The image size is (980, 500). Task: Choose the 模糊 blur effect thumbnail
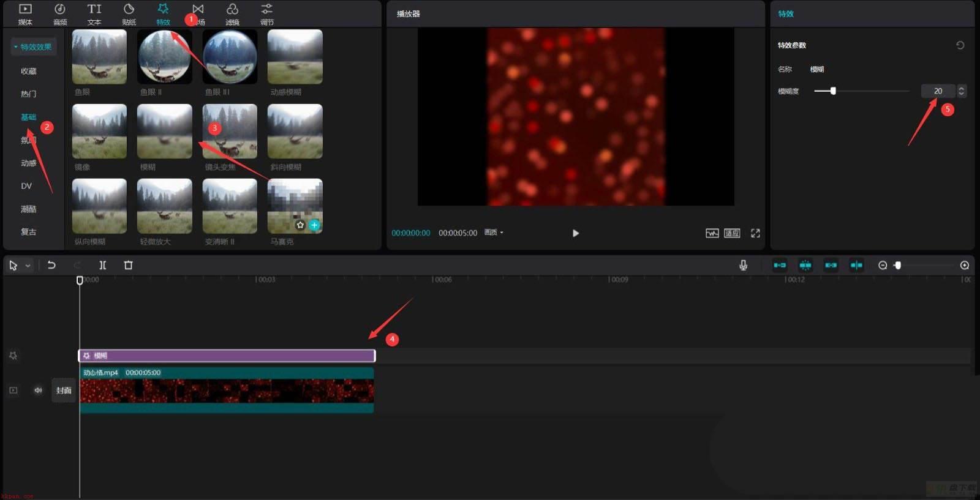tap(164, 132)
